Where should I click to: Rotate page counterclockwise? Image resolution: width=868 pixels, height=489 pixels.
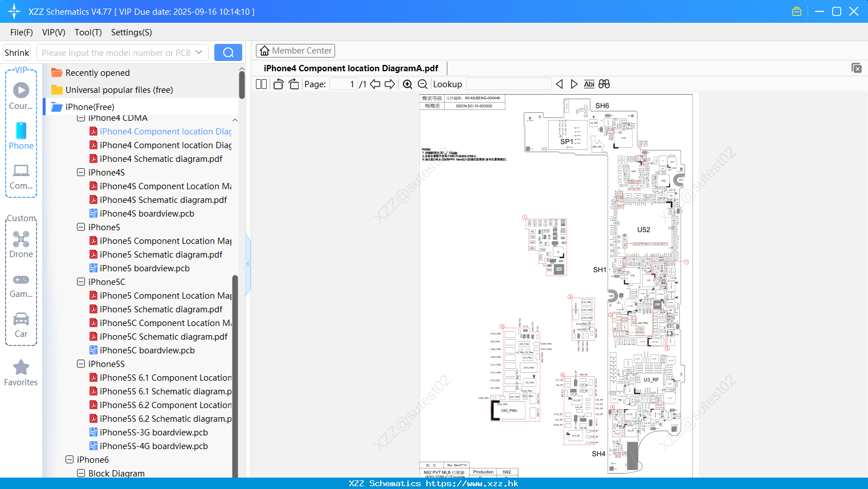click(278, 84)
